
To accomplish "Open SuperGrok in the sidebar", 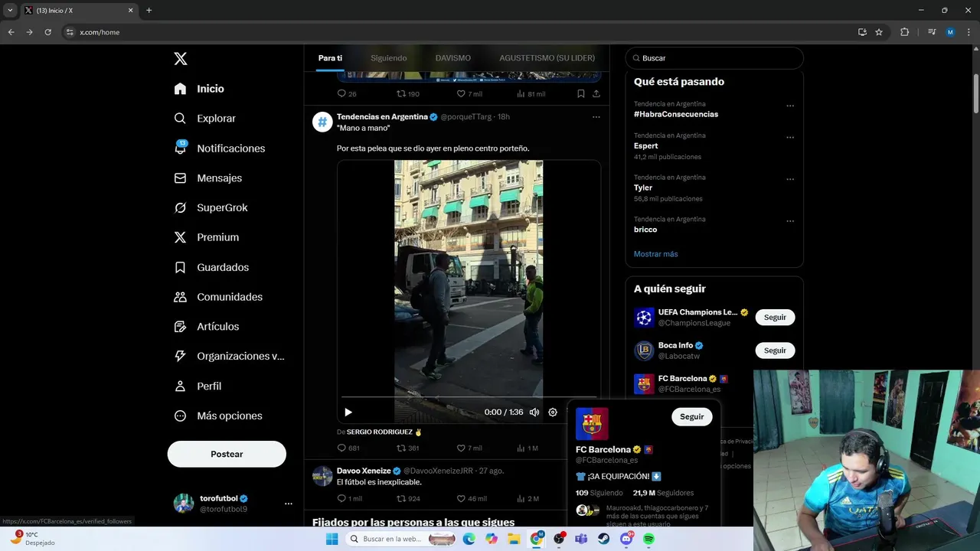I will coord(211,207).
